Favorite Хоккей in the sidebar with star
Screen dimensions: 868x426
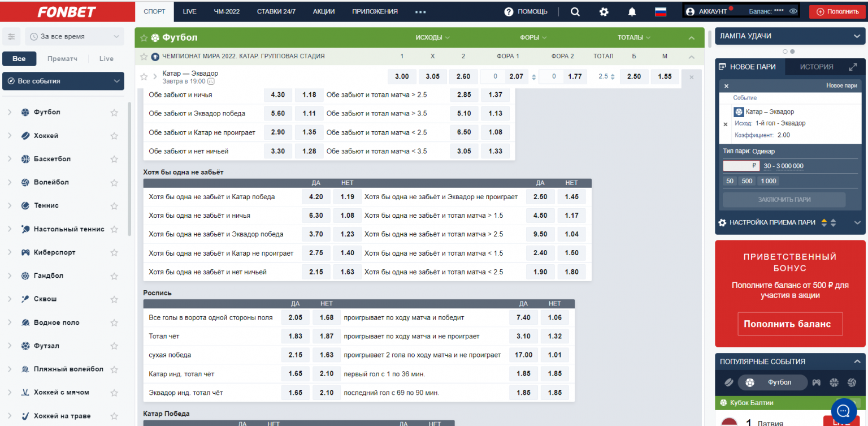(114, 136)
